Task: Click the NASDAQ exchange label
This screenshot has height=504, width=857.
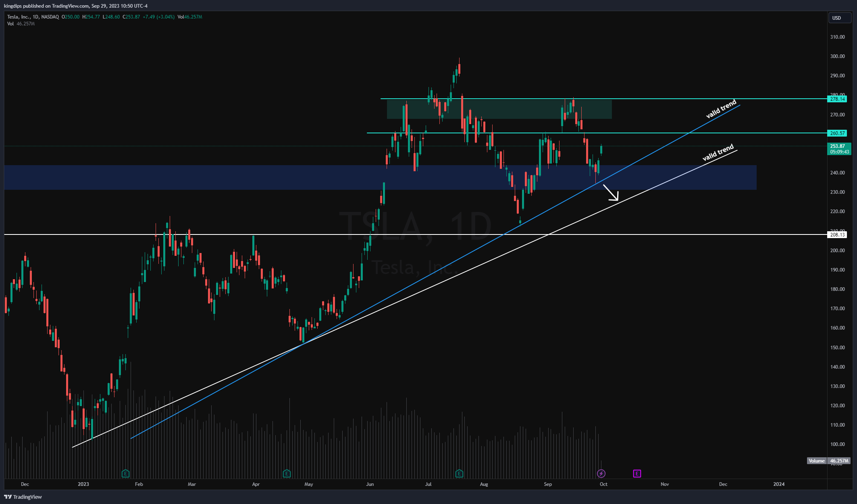Action: point(50,17)
